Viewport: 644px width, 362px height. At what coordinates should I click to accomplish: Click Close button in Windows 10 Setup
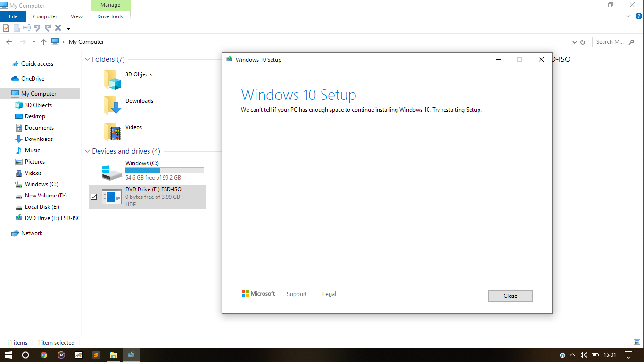tap(511, 296)
